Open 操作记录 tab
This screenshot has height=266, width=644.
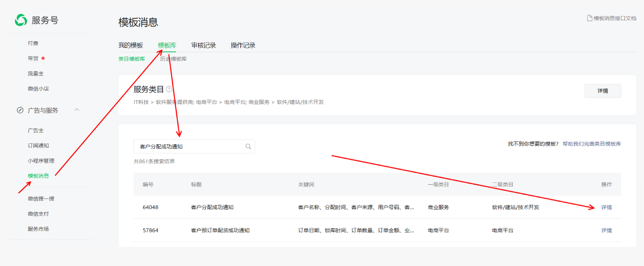coord(243,45)
